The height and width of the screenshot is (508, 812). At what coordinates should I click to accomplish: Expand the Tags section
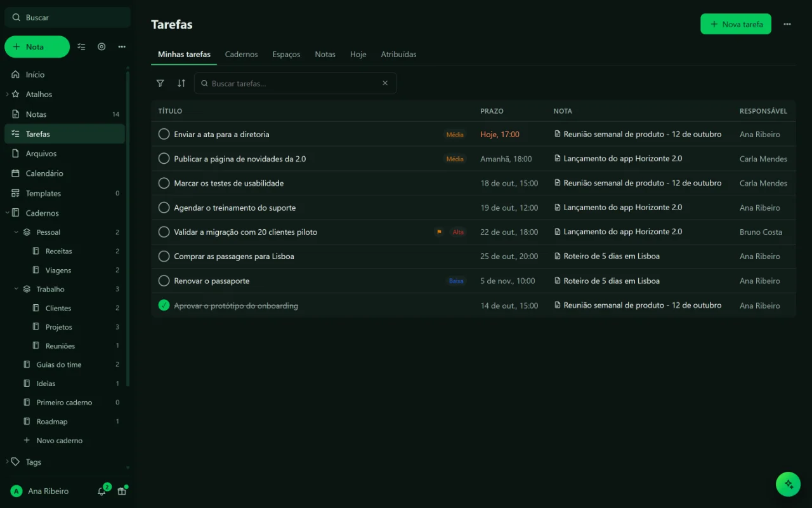7,462
